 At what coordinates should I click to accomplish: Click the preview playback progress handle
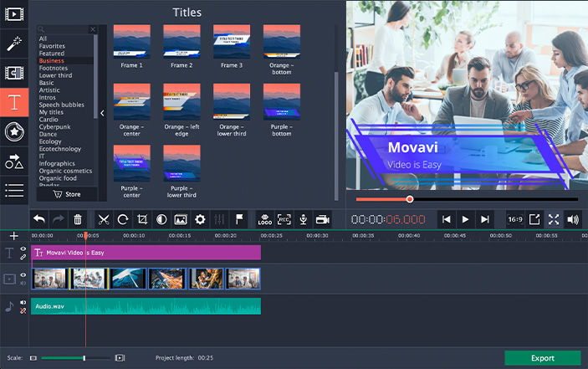410,199
